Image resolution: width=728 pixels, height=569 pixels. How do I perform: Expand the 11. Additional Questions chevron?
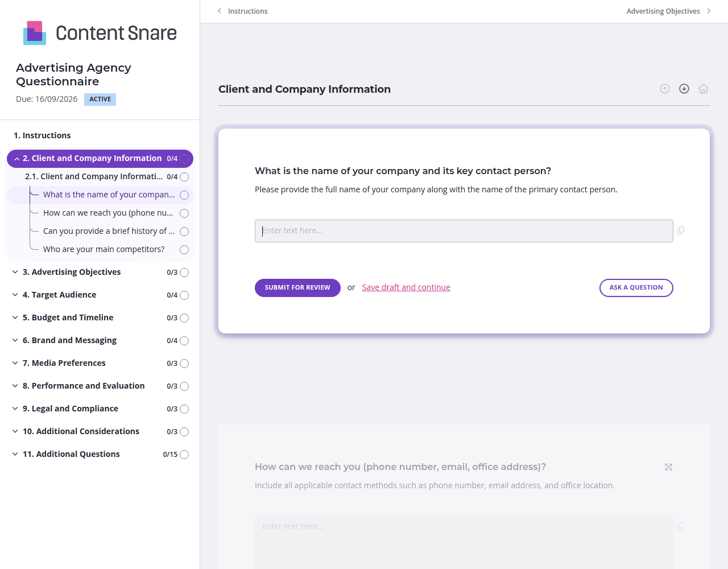(x=15, y=454)
